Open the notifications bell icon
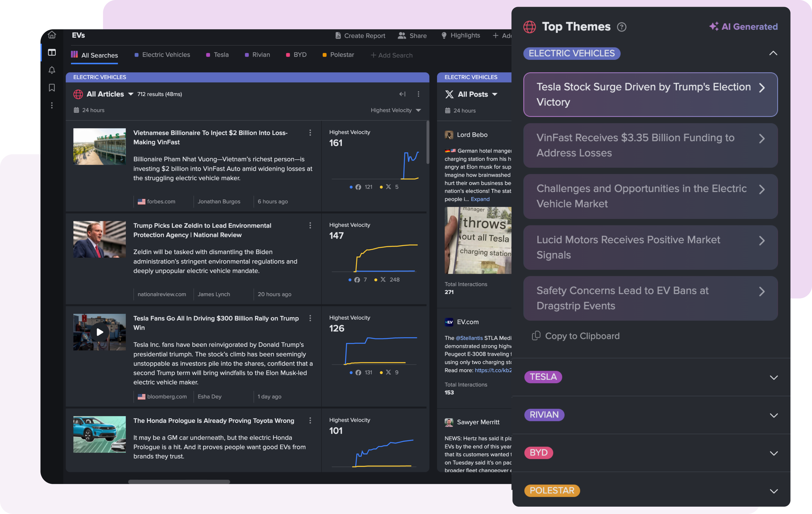This screenshot has height=514, width=812. pyautogui.click(x=51, y=70)
